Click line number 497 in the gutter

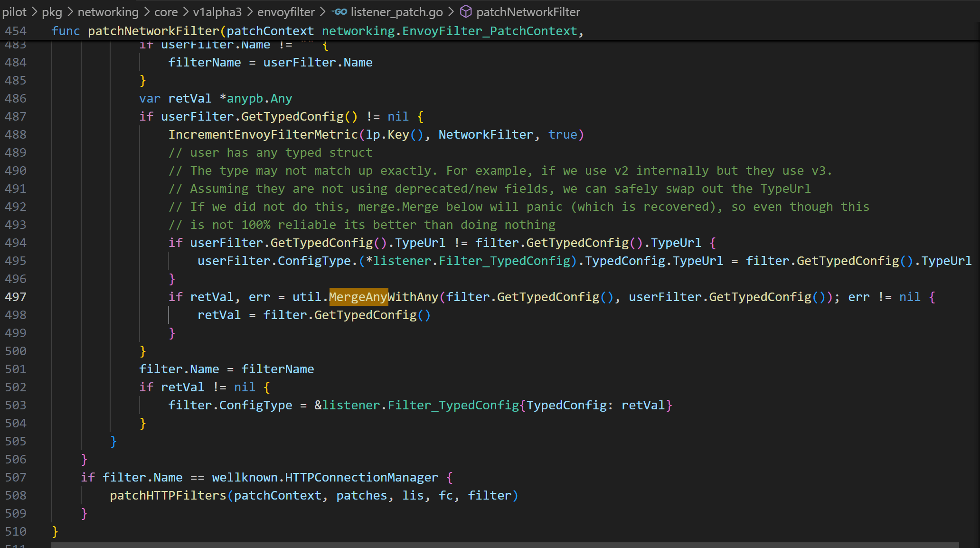(16, 297)
